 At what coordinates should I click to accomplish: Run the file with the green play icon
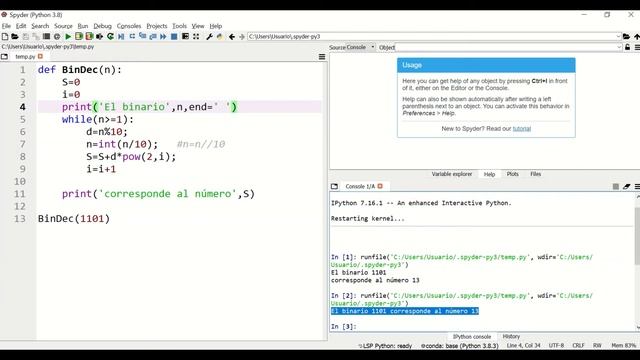pyautogui.click(x=68, y=37)
